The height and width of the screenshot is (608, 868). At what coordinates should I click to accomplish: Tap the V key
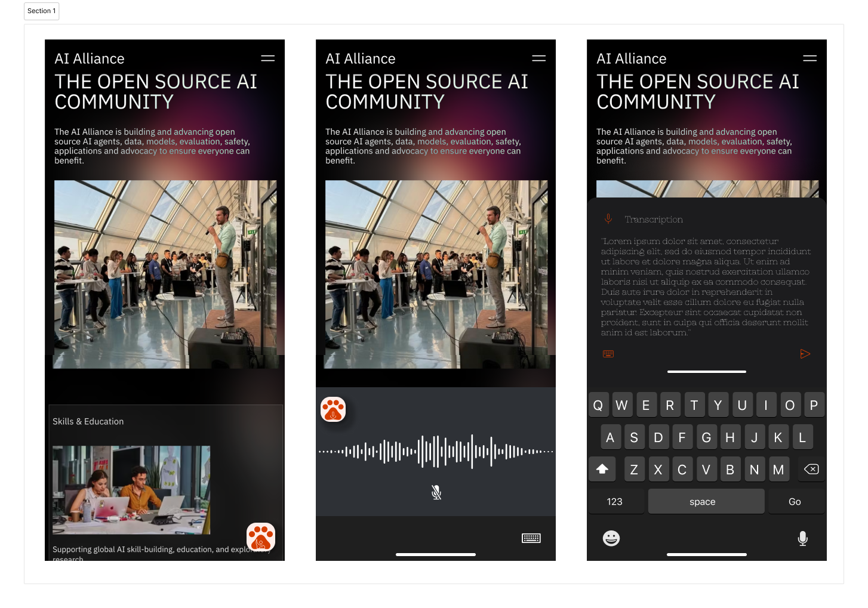706,470
